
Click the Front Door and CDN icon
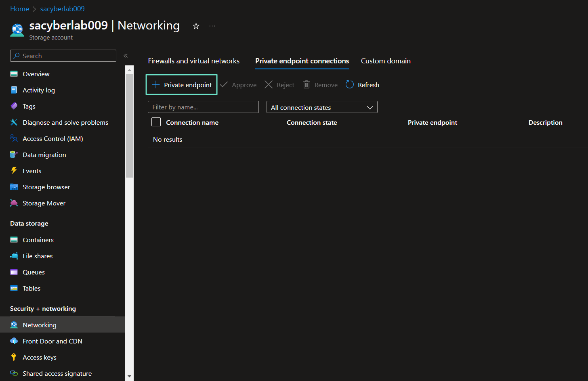click(14, 341)
